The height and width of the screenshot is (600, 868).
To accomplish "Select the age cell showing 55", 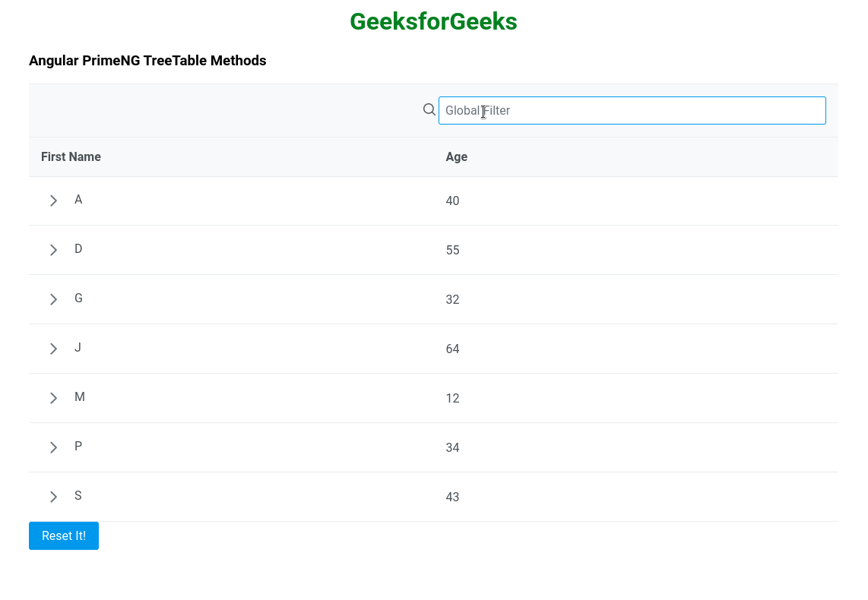I will pyautogui.click(x=452, y=250).
